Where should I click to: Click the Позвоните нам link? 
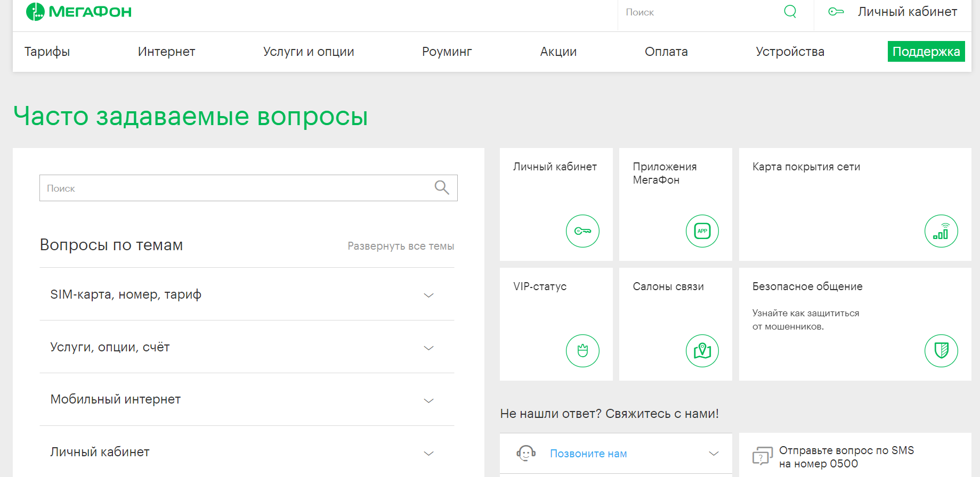pos(588,454)
